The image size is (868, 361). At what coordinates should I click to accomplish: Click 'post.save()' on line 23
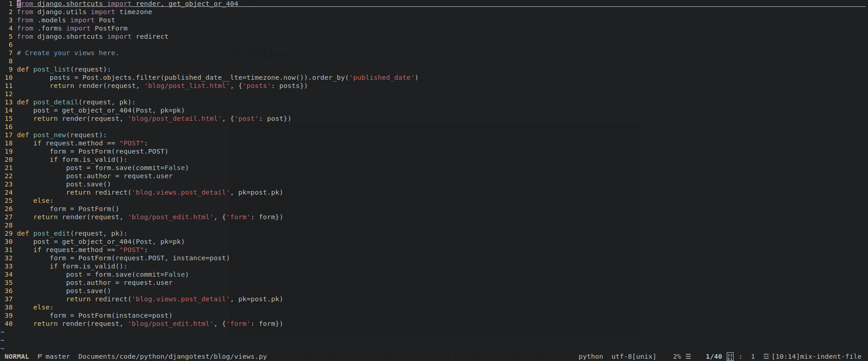point(88,184)
